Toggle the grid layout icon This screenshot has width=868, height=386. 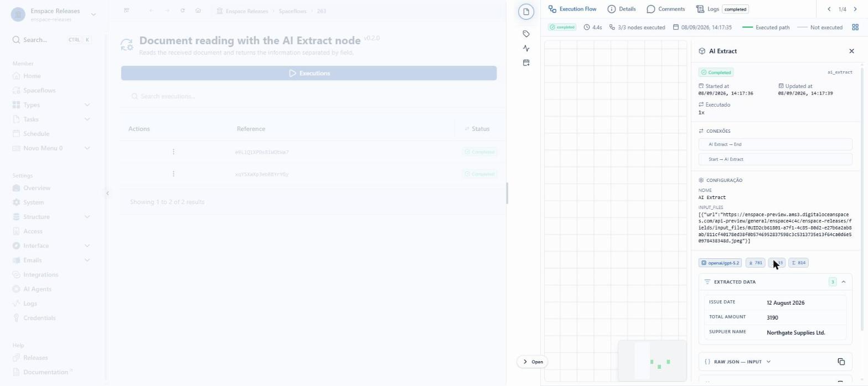click(x=855, y=27)
